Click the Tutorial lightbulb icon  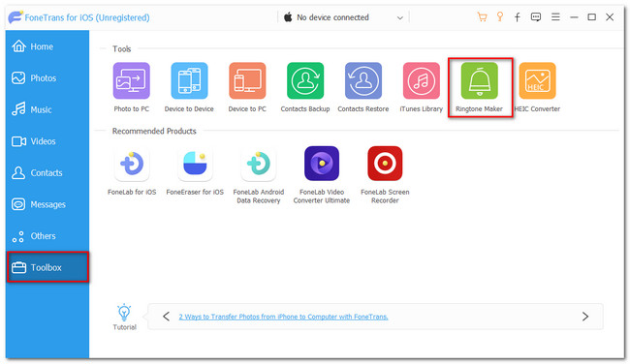[x=124, y=313]
